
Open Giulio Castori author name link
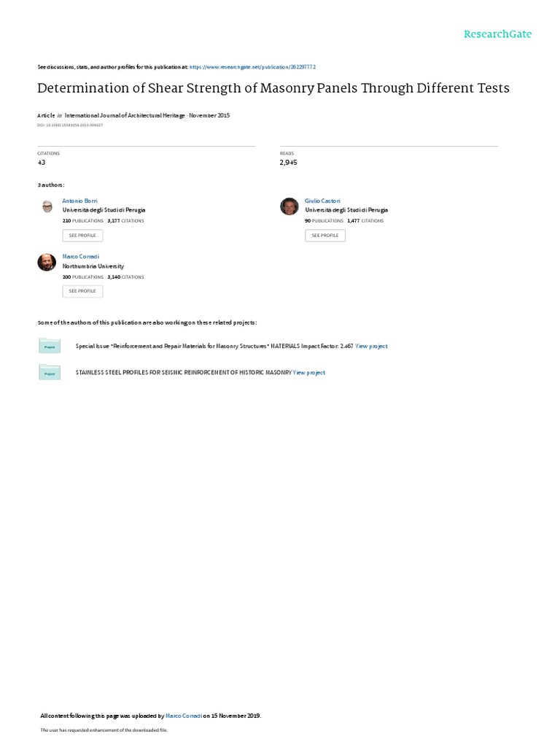(322, 201)
